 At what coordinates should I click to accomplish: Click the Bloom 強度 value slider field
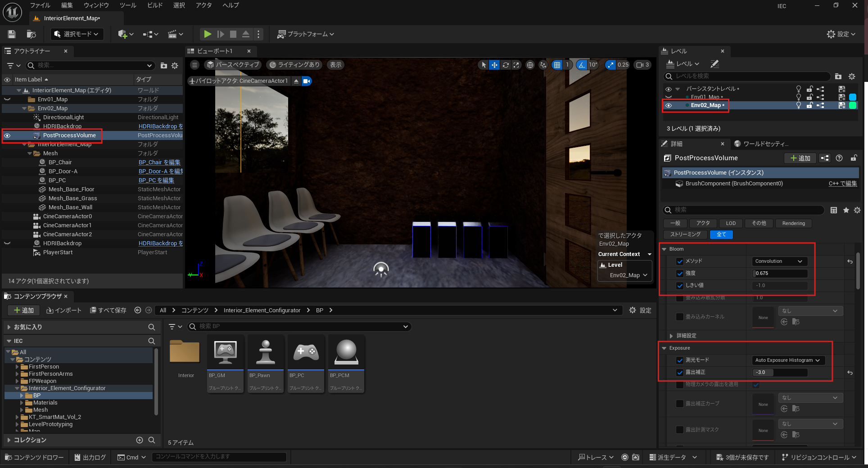[780, 274]
